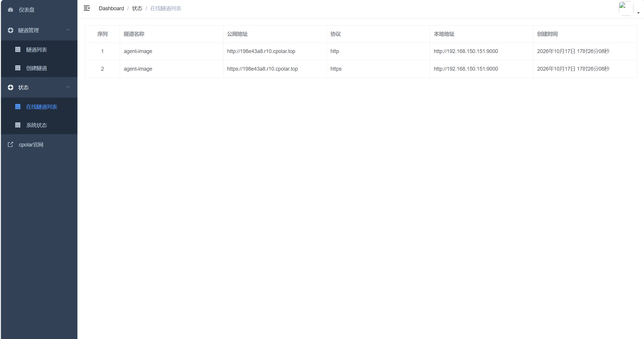Click the blue grid icon beside 在线隧道列表
644x339 pixels.
pyautogui.click(x=18, y=107)
